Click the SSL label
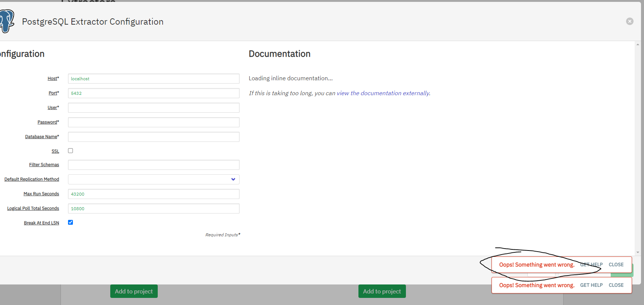 [x=55, y=151]
